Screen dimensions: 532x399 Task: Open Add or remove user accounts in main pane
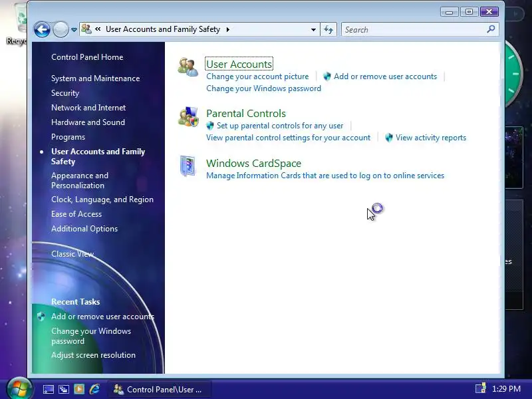click(386, 76)
